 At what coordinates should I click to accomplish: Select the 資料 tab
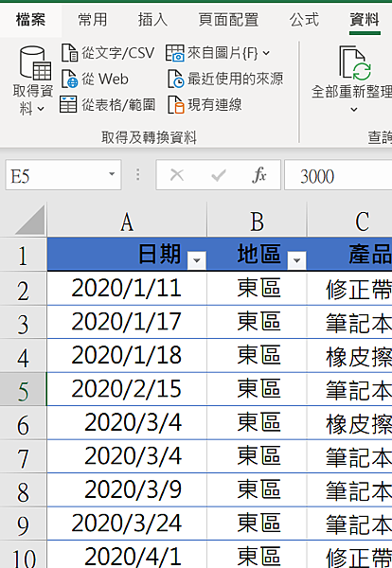[365, 20]
